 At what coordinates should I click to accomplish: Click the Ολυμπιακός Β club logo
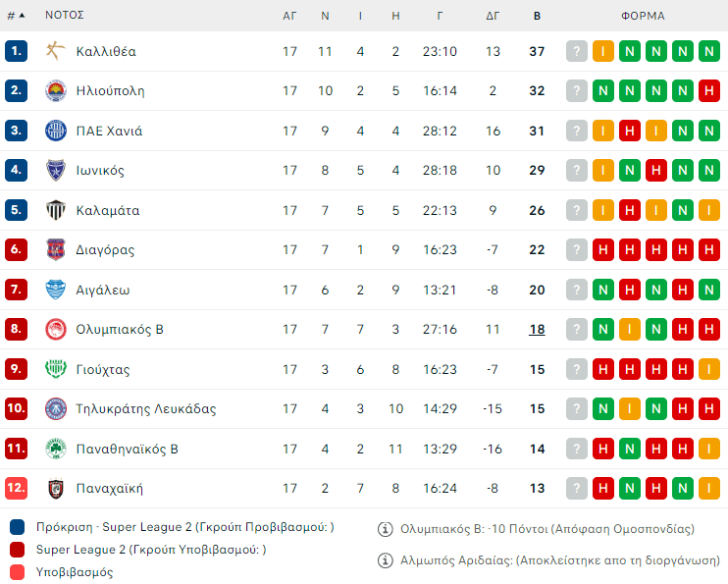[56, 330]
